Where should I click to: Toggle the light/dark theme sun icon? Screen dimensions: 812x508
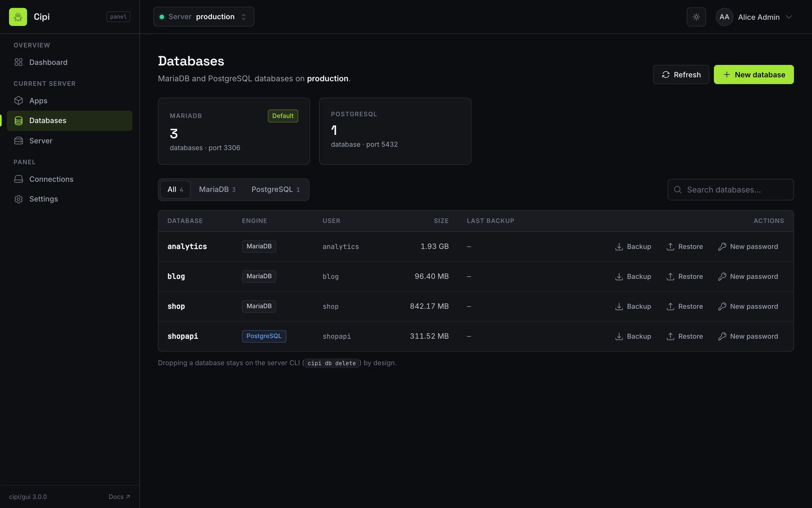point(696,17)
